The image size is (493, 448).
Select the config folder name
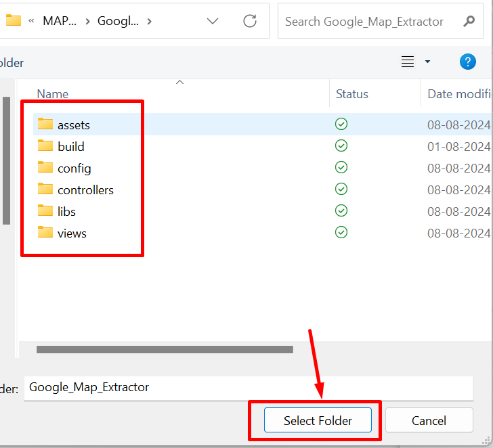pos(74,169)
